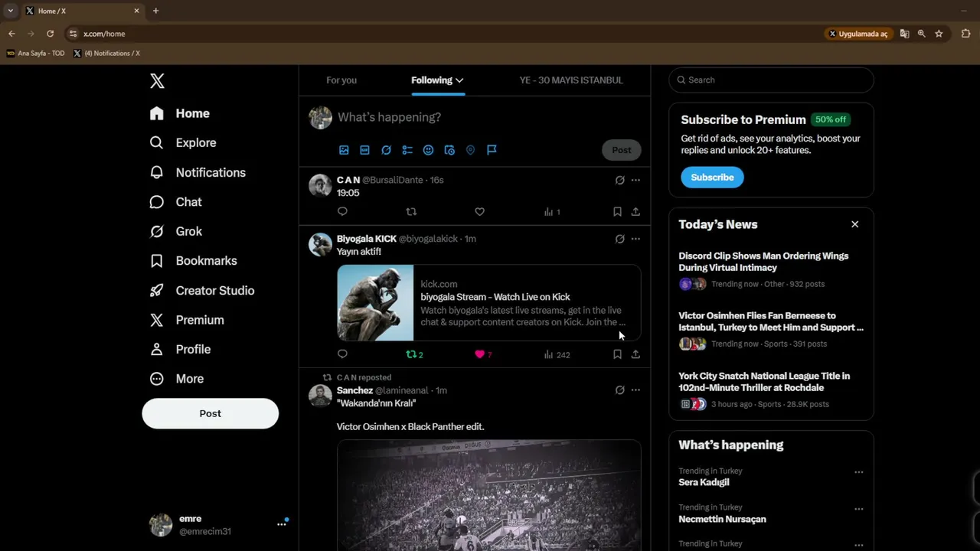
Task: Bookmark C A N's 19:05 post
Action: coord(617,212)
